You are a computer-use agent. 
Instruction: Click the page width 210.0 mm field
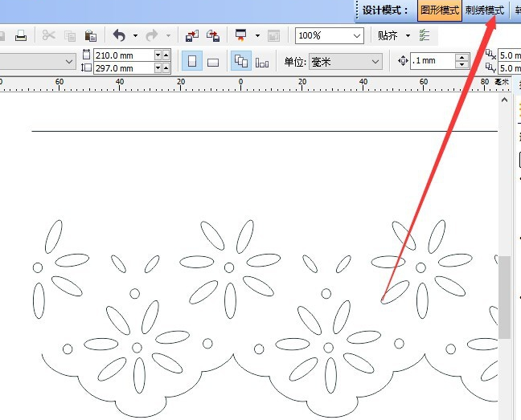[x=123, y=55]
